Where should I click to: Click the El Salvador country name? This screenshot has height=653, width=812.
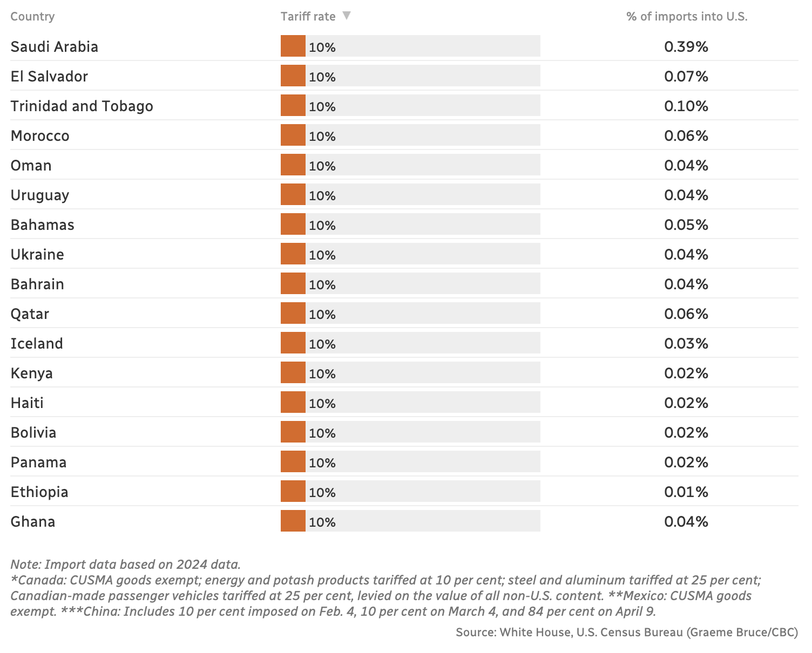click(49, 77)
